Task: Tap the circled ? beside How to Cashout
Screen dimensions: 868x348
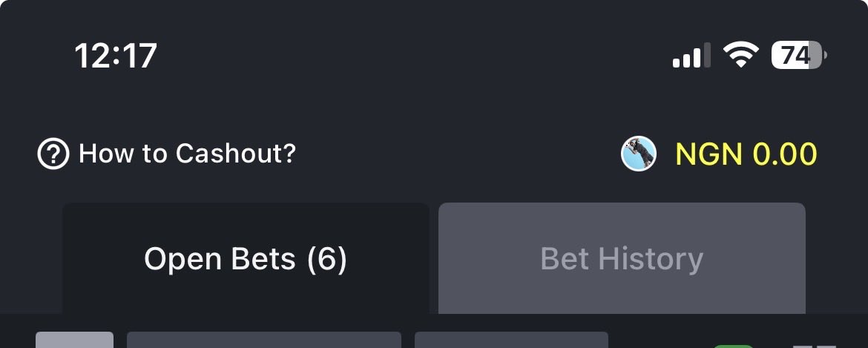Action: coord(53,154)
